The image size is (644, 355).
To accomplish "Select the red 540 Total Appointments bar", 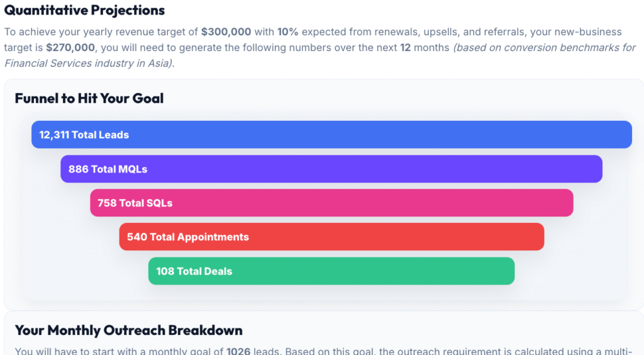I will pyautogui.click(x=331, y=237).
